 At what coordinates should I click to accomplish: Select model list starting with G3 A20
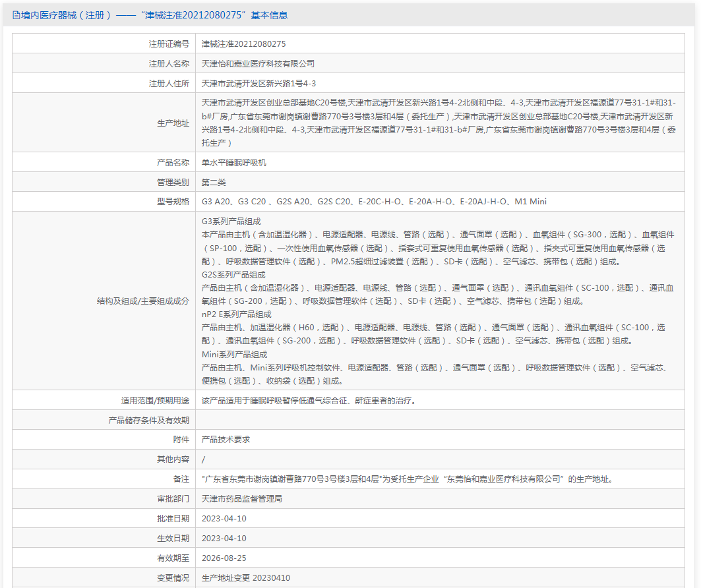[374, 202]
